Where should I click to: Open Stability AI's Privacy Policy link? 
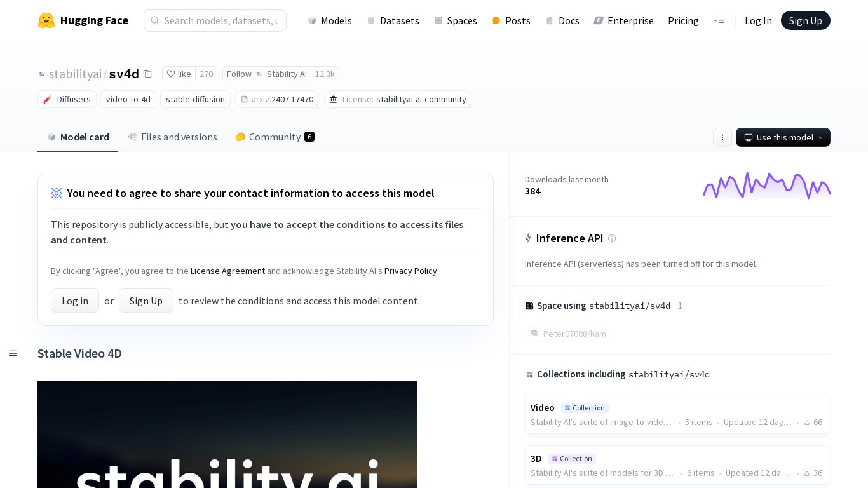tap(410, 271)
